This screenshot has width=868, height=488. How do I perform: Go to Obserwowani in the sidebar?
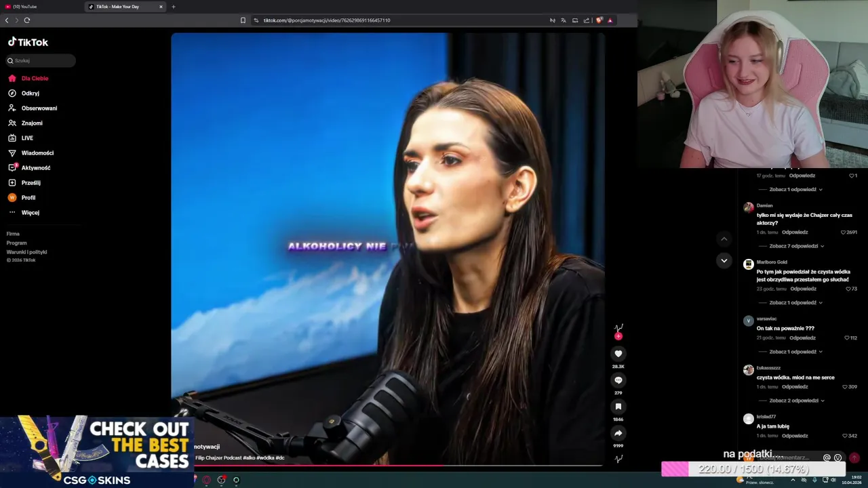coord(33,108)
